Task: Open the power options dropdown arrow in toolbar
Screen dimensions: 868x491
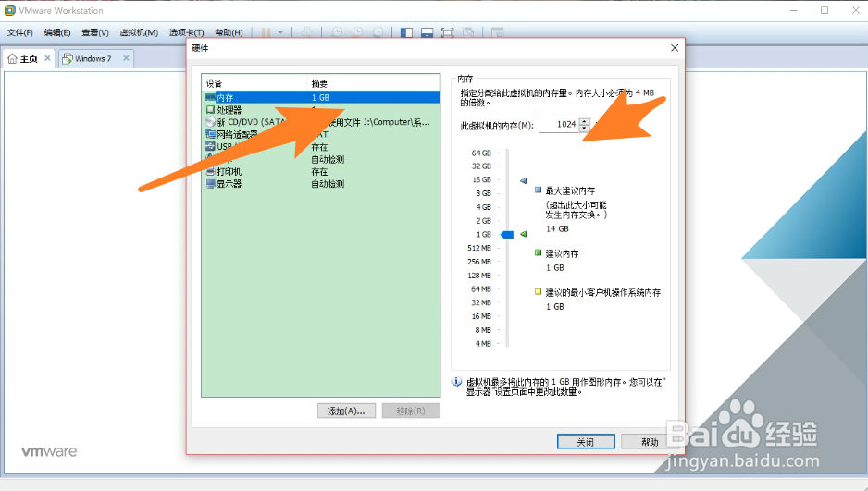Action: [280, 32]
